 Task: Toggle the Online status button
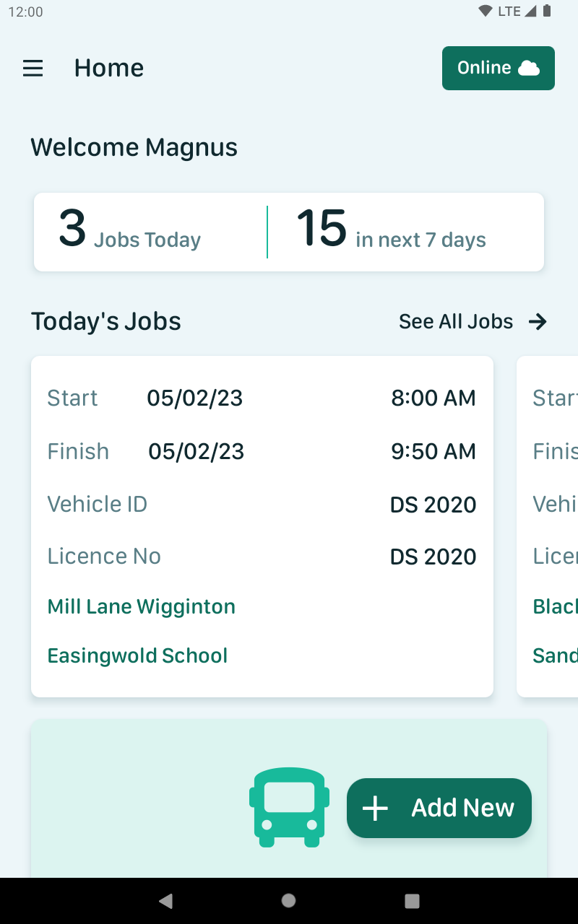pos(499,69)
